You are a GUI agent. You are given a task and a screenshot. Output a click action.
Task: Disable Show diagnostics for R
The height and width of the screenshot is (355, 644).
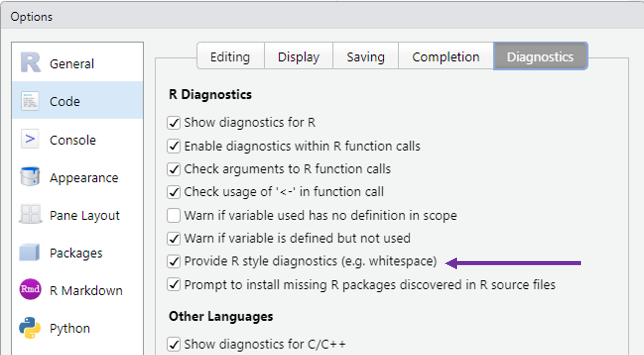tap(174, 123)
